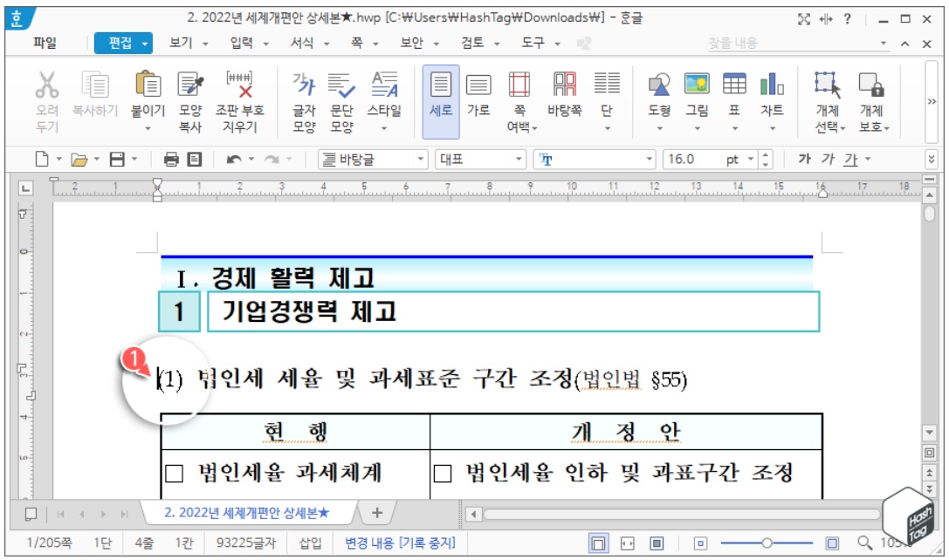Click the Save diskette icon
The image size is (949, 560).
[x=117, y=159]
